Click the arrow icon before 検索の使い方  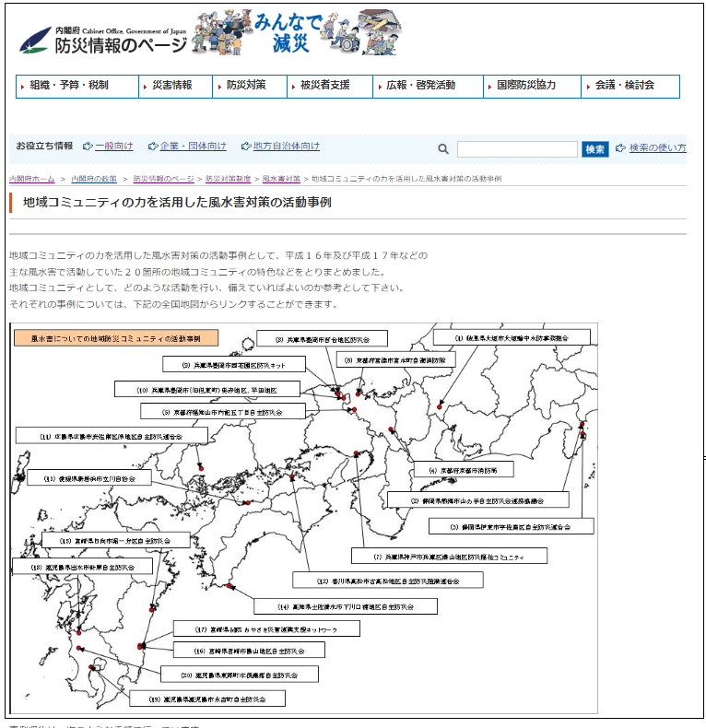(620, 148)
